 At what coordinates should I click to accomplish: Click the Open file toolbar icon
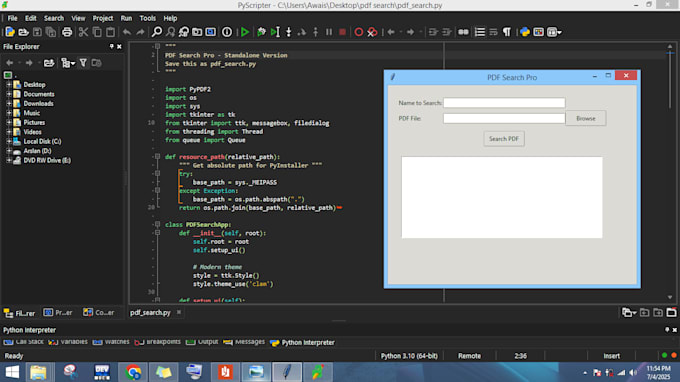coord(23,32)
